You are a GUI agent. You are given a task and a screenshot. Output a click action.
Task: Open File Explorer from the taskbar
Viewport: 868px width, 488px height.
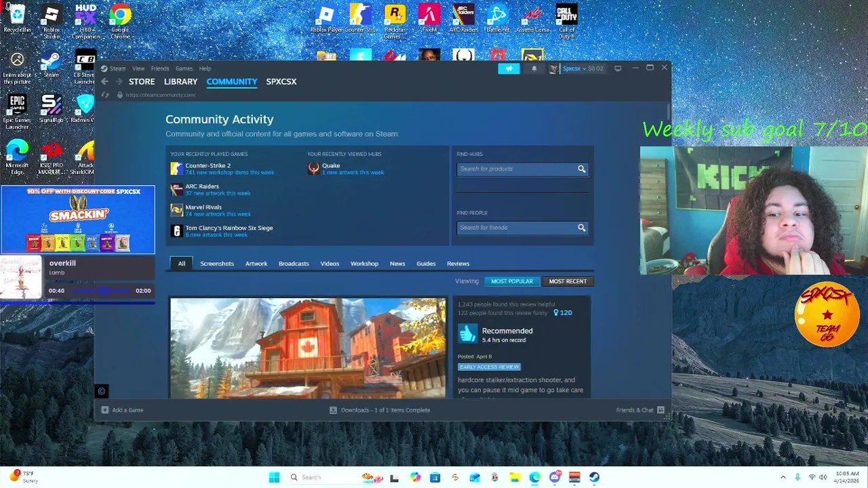pyautogui.click(x=515, y=477)
